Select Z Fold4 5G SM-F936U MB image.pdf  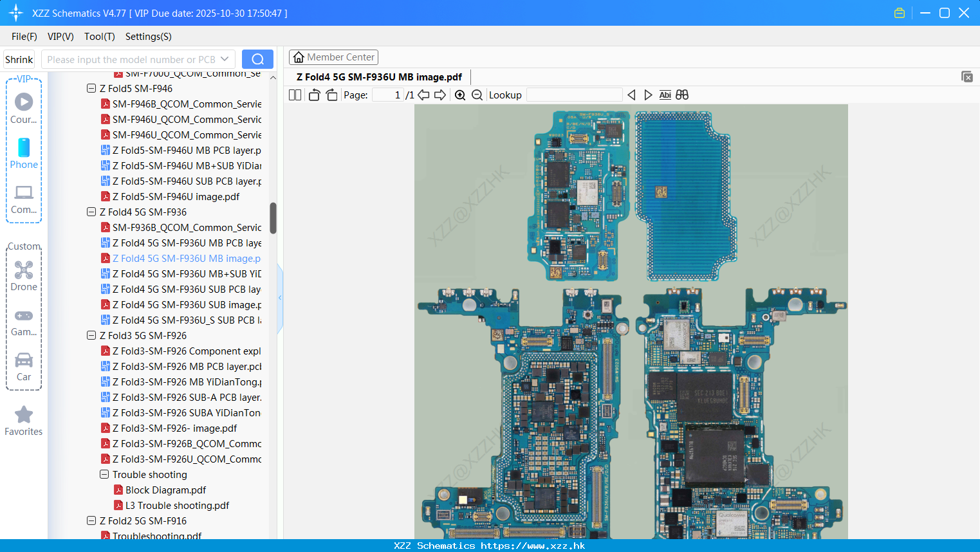point(181,258)
